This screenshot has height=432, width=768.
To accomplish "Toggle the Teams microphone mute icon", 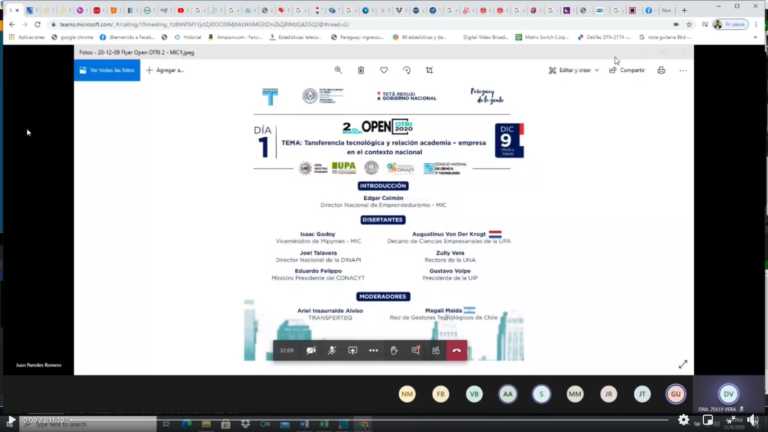I will [x=332, y=351].
